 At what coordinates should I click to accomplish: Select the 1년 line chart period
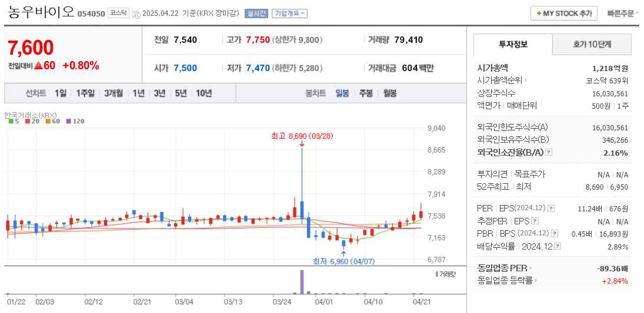138,93
